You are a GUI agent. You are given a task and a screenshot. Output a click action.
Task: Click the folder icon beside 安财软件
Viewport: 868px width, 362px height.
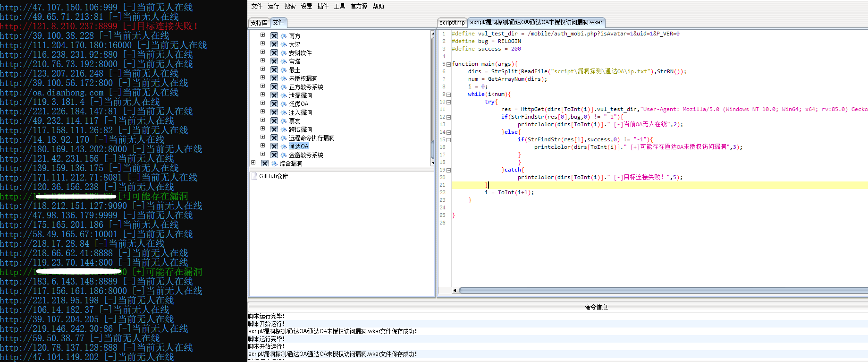284,53
